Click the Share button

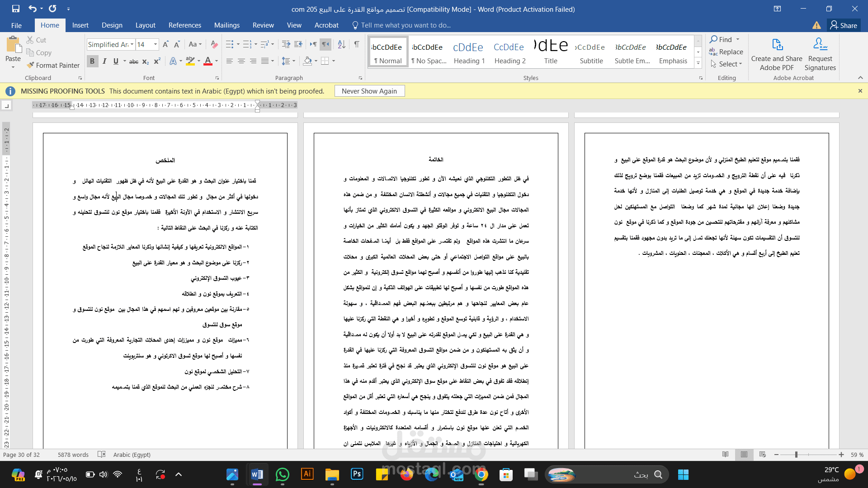[x=844, y=25]
